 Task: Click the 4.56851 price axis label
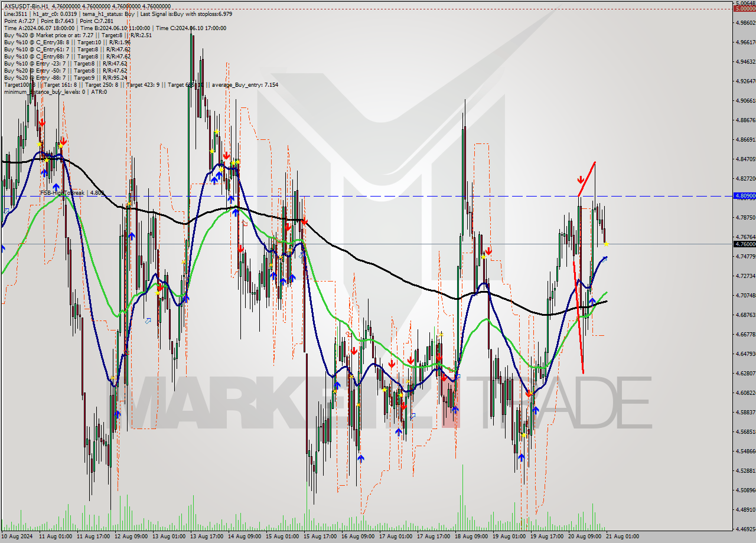(745, 431)
